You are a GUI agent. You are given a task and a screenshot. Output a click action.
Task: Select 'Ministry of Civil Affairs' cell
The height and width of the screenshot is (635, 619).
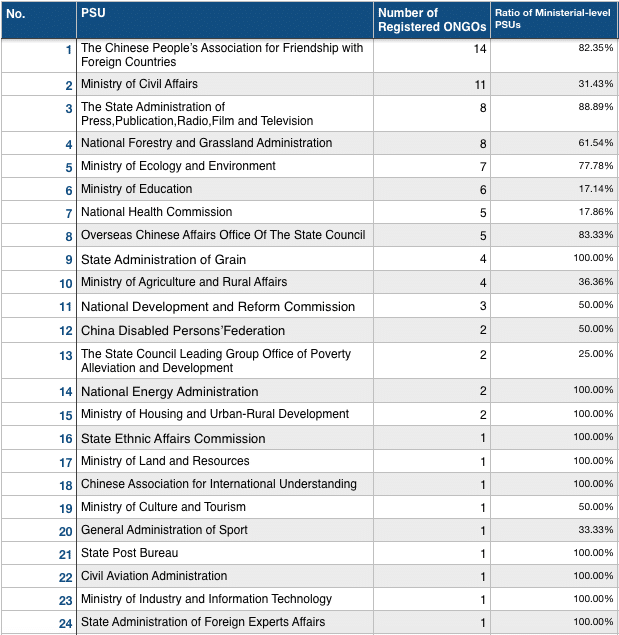tap(225, 84)
